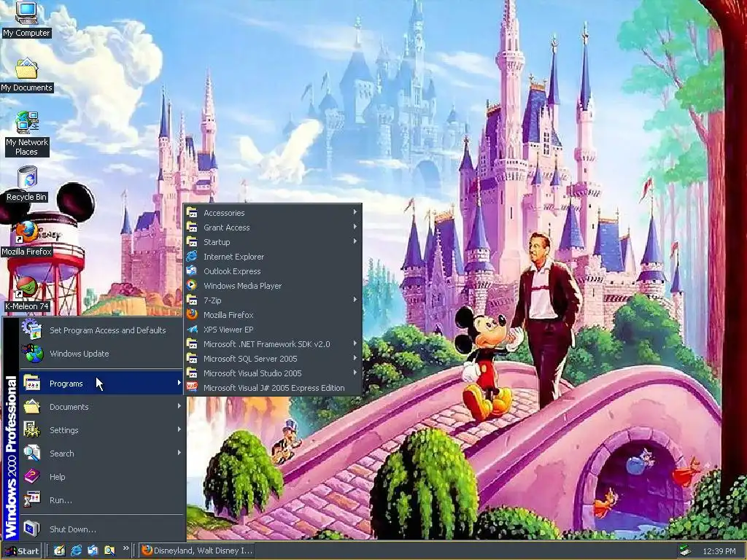Viewport: 747px width, 560px height.
Task: Open My Documents desktop folder icon
Action: (x=27, y=75)
